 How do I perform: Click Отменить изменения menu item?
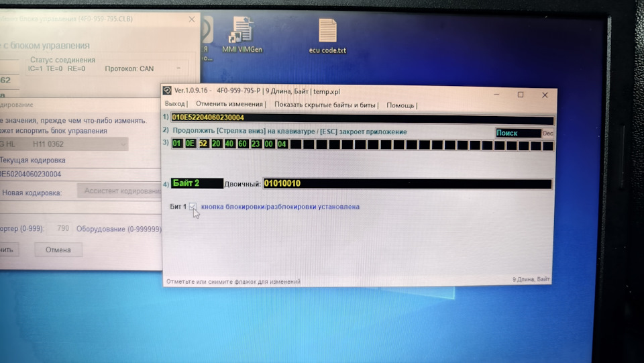coord(229,104)
